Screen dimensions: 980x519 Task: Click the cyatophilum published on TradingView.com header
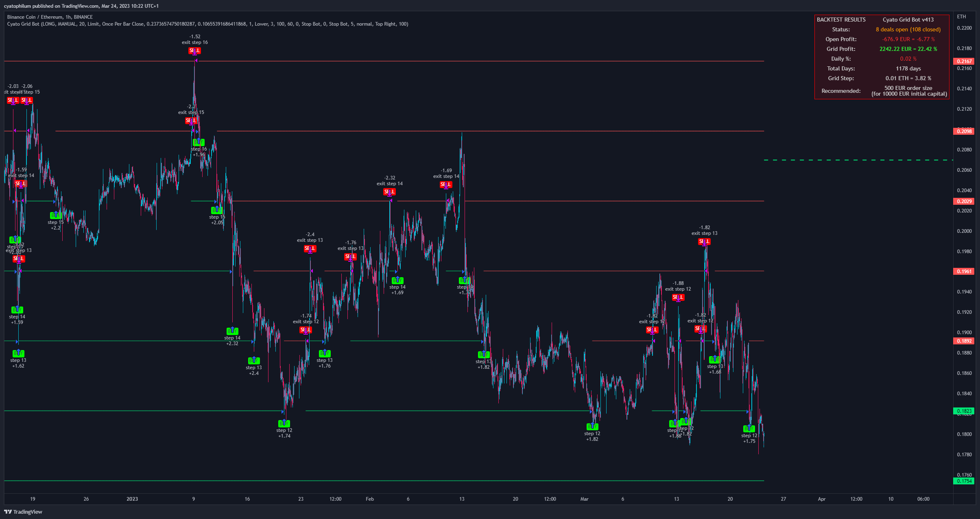coord(81,6)
